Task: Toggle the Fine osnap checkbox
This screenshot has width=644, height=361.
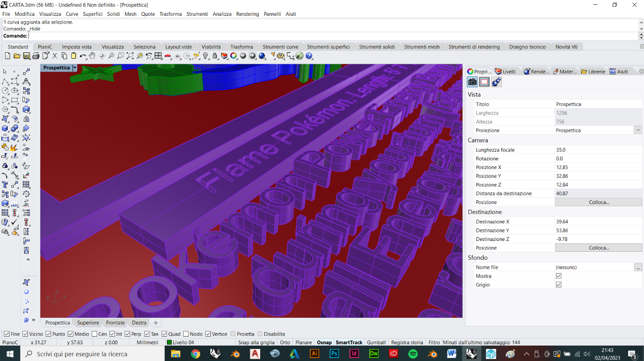Action: [x=6, y=334]
